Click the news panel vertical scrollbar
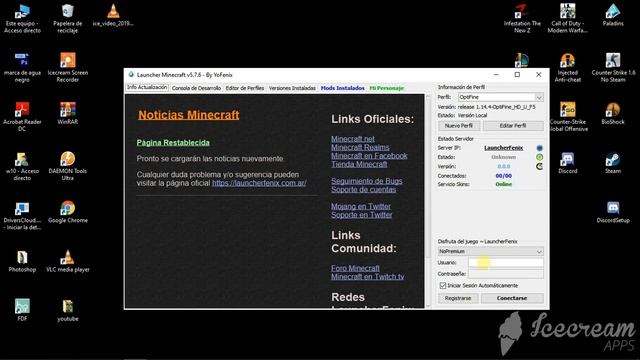Screen dimensions: 640x360 [x=428, y=201]
